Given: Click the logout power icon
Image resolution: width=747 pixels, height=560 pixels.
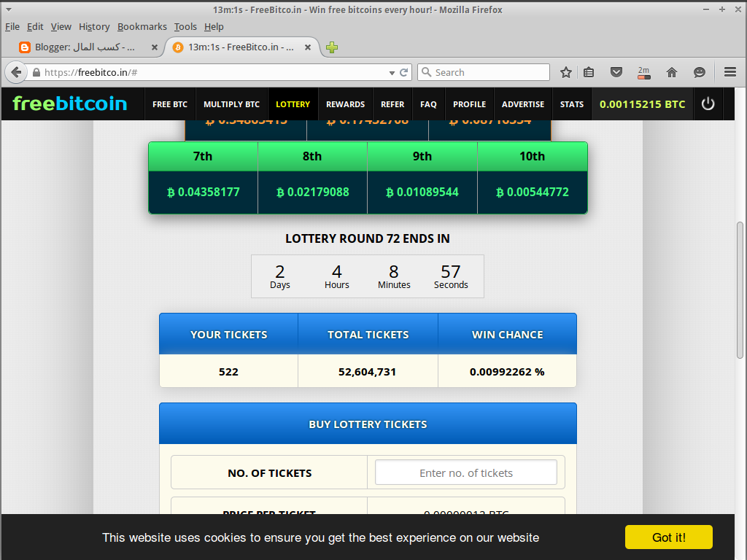Looking at the screenshot, I should pos(708,104).
